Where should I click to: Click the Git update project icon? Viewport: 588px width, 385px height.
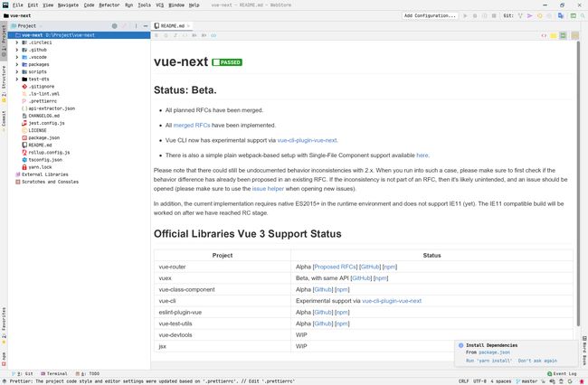coord(520,15)
